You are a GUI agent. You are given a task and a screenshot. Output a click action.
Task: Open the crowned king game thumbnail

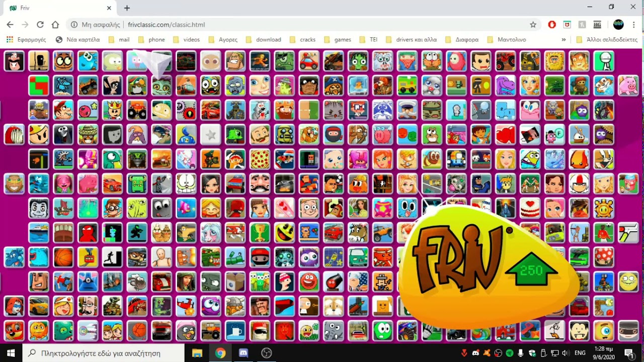[112, 110]
